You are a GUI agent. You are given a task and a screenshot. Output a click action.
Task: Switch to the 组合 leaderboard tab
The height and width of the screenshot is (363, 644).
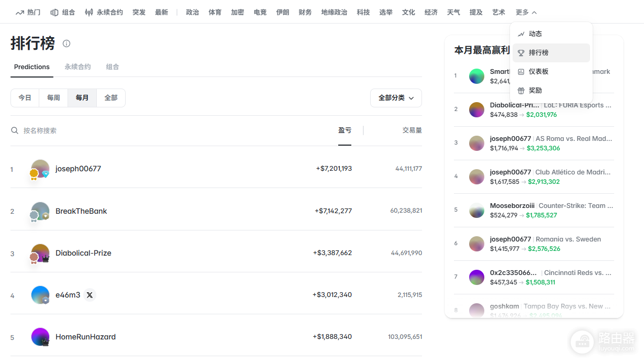pos(113,67)
